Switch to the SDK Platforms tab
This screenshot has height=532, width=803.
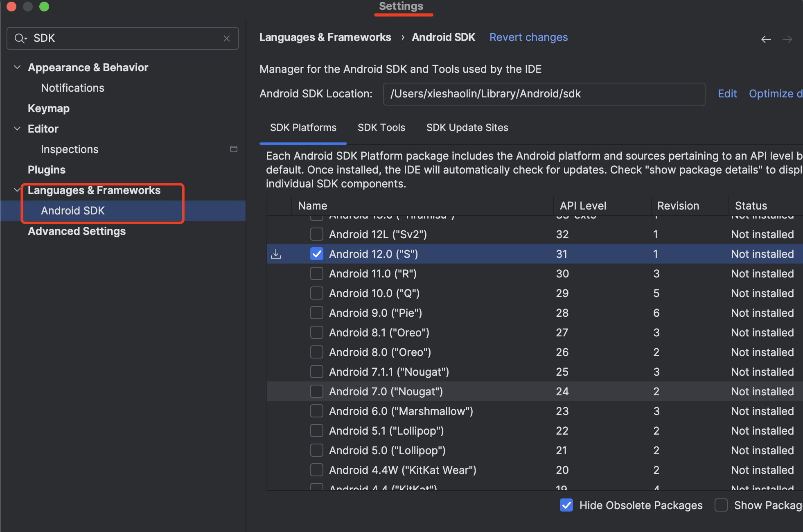303,128
